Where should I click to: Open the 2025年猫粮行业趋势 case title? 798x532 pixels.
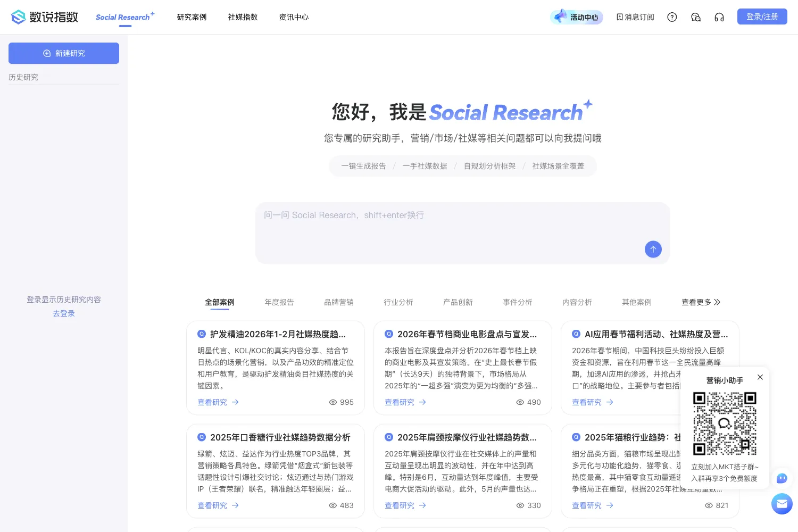(632, 437)
